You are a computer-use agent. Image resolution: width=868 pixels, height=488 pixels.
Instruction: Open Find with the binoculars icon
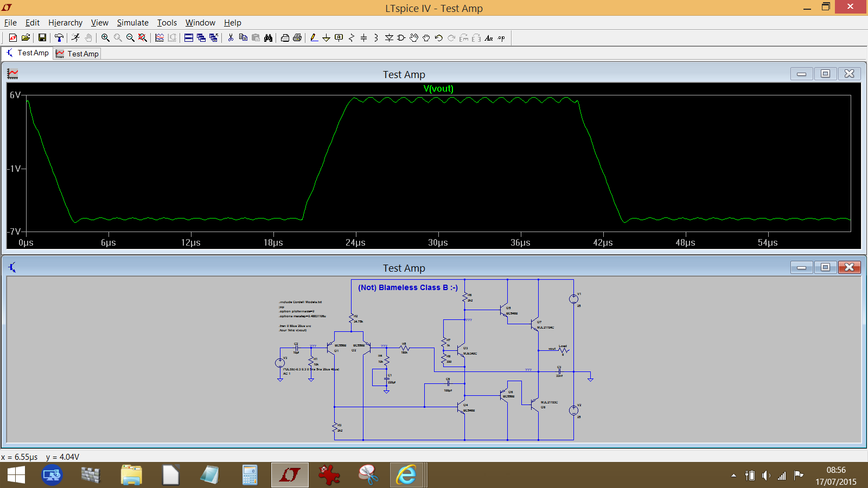(x=268, y=37)
